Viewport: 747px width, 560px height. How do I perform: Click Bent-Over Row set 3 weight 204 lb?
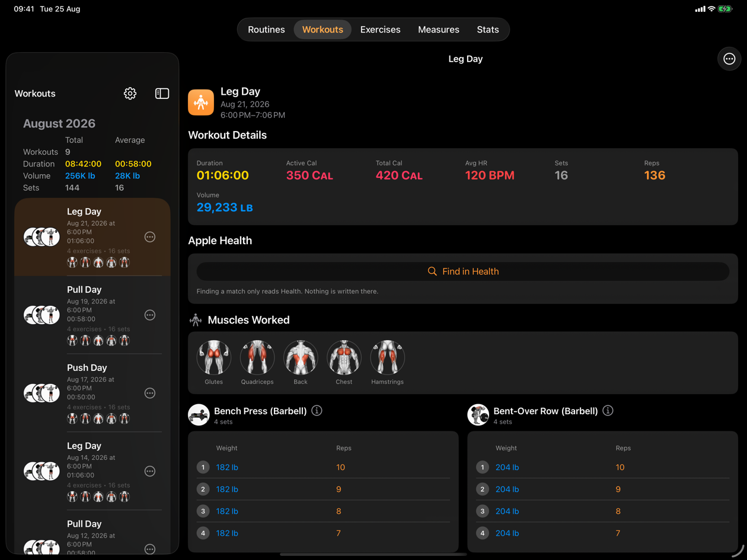pyautogui.click(x=507, y=511)
